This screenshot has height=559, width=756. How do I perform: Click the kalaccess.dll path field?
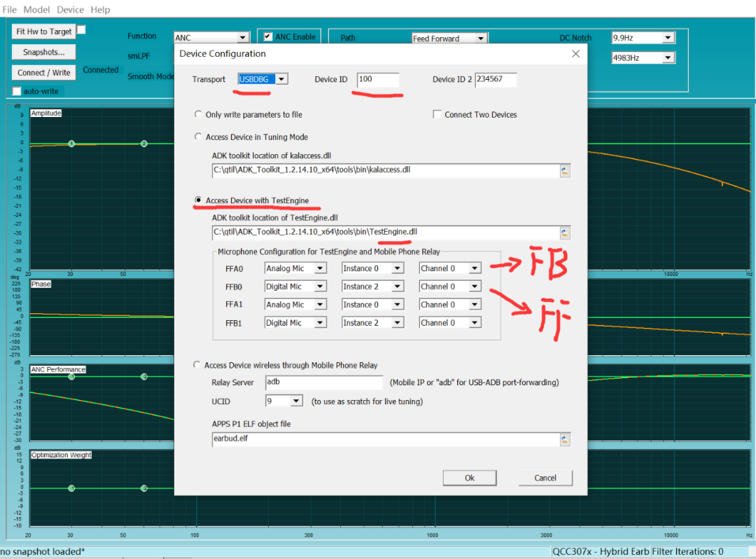coord(386,170)
